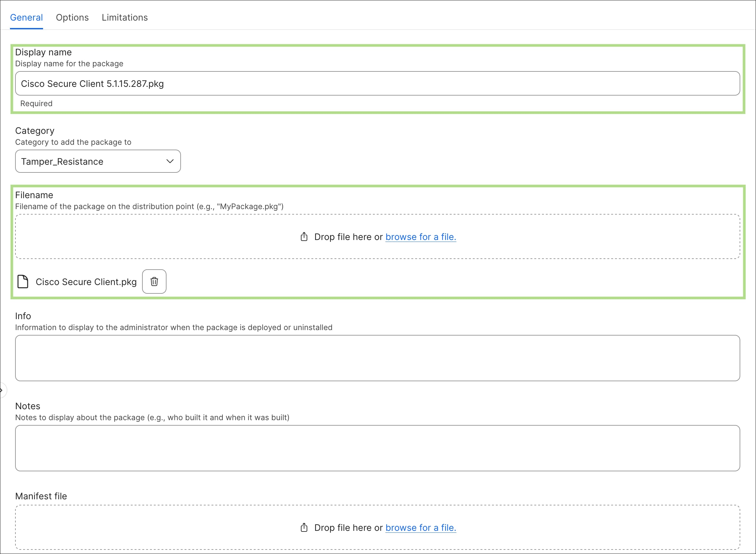Click the Filename drop file zone
The image size is (756, 554).
coord(377,236)
